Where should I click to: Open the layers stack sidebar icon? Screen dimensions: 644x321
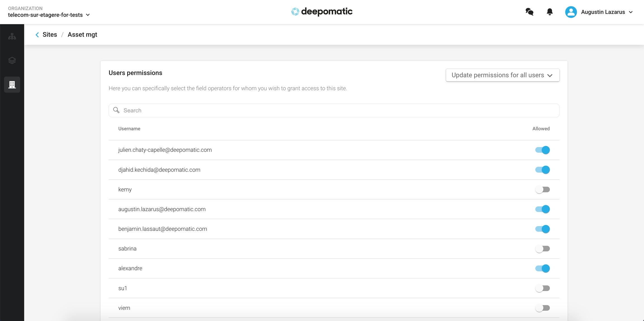12,60
